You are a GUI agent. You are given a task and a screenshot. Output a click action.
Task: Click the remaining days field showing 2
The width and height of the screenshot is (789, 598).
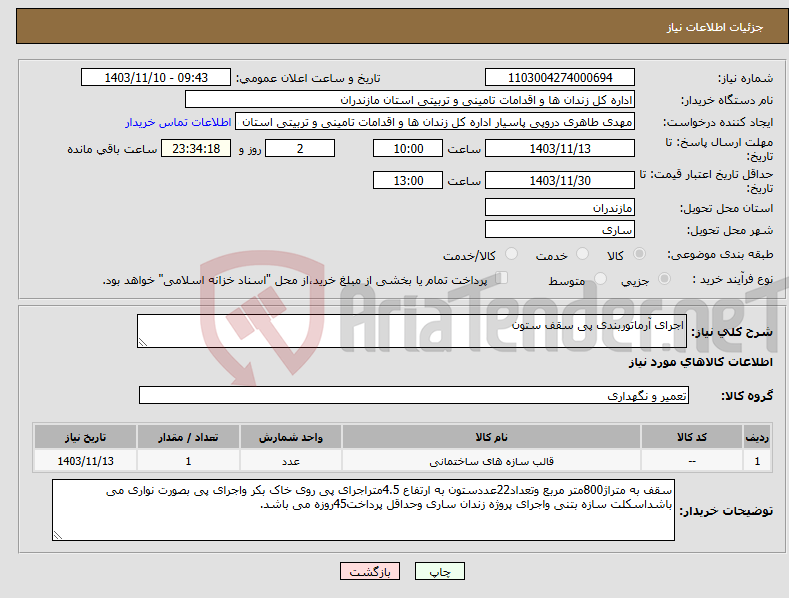[300, 148]
